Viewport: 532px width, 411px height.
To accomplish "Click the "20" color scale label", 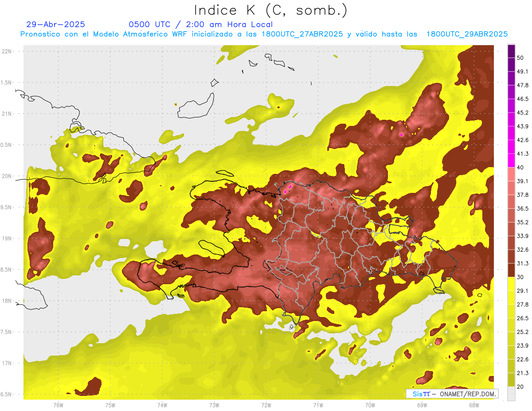I will (520, 387).
